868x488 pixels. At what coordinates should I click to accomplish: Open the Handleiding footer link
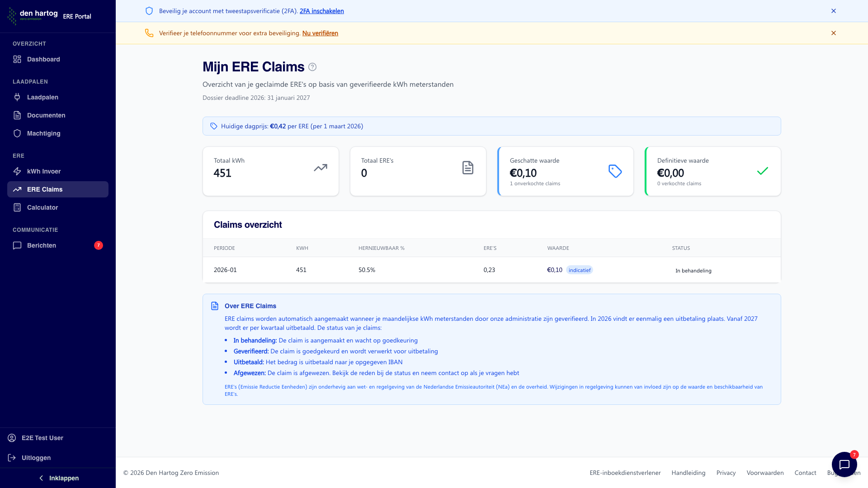coord(688,473)
